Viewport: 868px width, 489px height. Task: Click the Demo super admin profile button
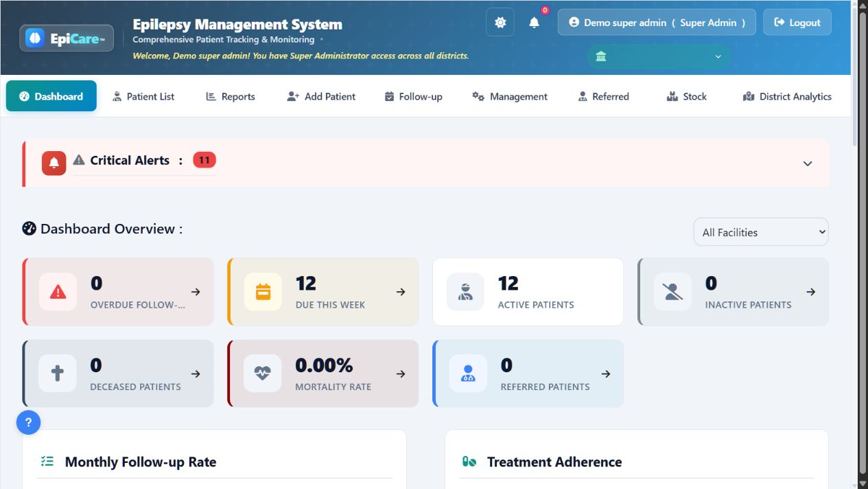(657, 23)
